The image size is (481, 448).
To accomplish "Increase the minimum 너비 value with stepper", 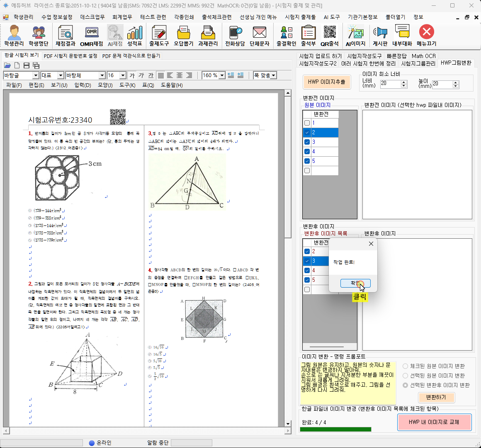I will click(x=404, y=82).
